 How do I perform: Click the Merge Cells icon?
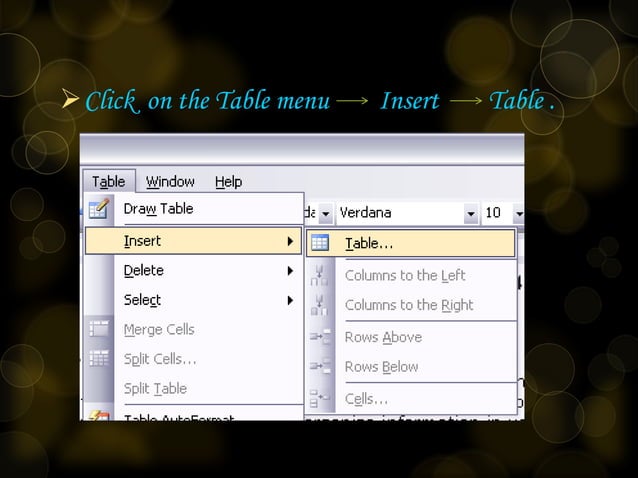tap(99, 329)
